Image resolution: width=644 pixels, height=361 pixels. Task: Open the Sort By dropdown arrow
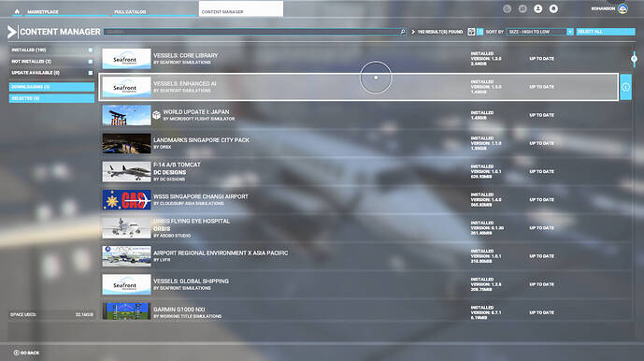coord(569,32)
